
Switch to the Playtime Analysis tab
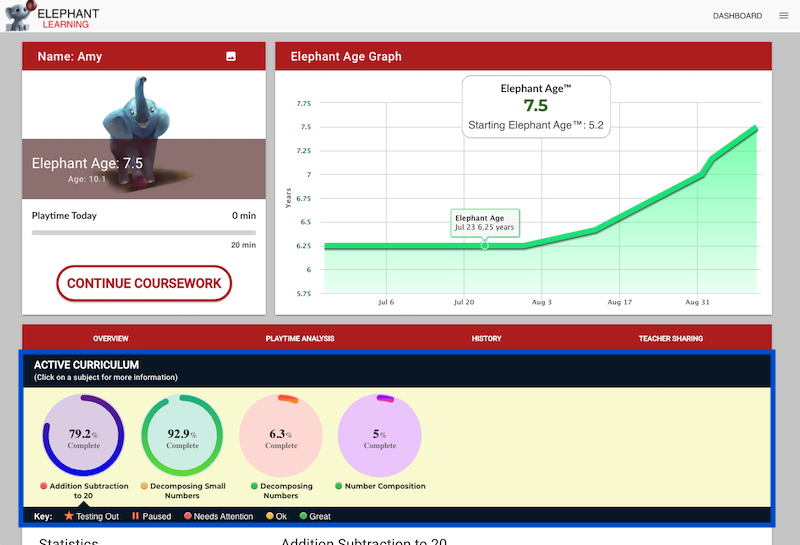tap(300, 338)
